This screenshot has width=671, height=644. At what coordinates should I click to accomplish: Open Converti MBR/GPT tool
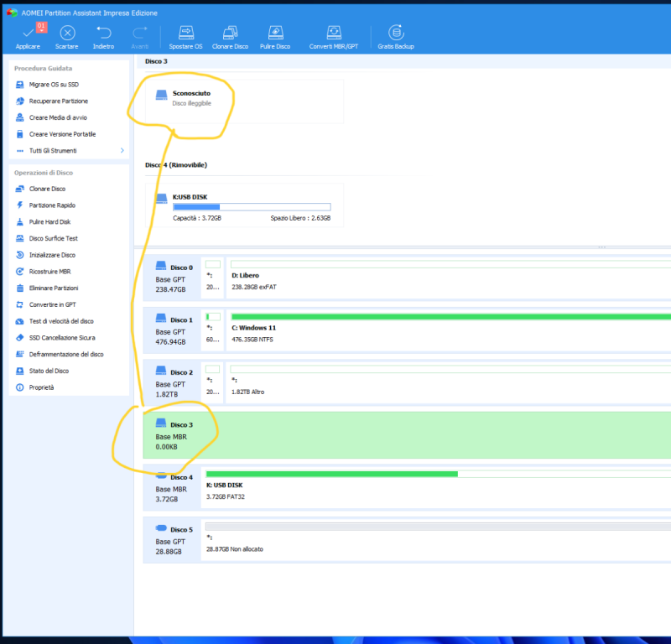pos(334,37)
